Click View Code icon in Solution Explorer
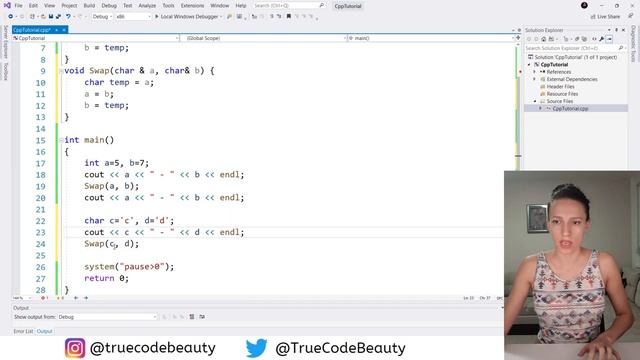The height and width of the screenshot is (360, 640). pos(594,39)
